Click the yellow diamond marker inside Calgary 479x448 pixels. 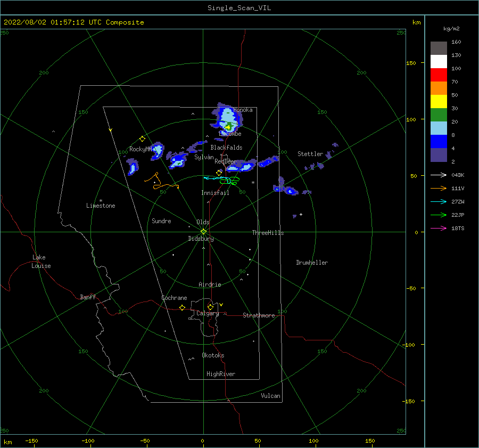click(210, 307)
